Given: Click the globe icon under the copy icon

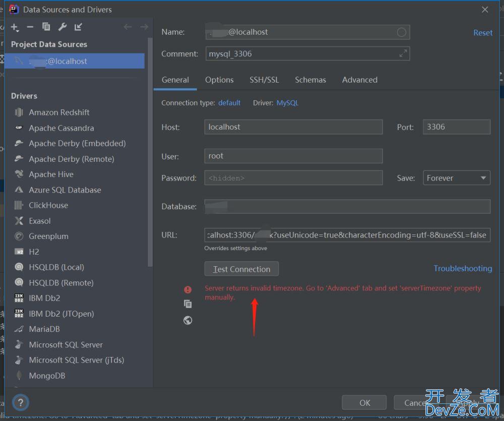Looking at the screenshot, I should pos(187,320).
